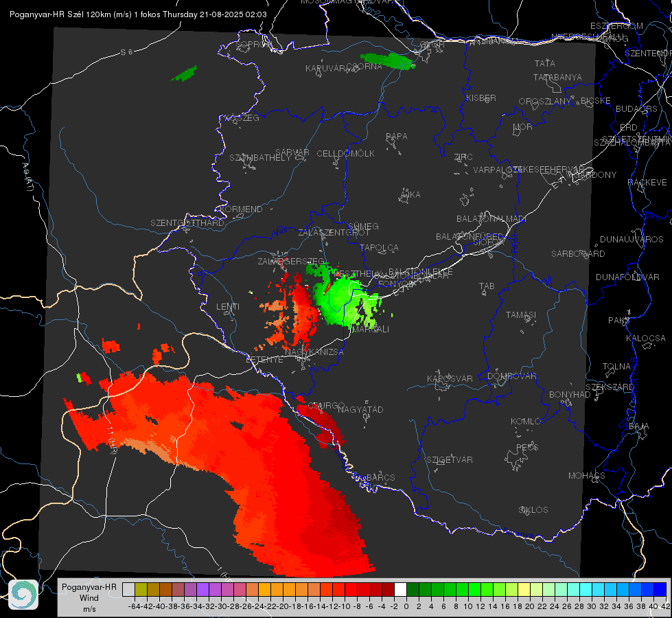Click the DUNAÚJVÁROS city label
Screen dimensions: 672x618
[632, 240]
